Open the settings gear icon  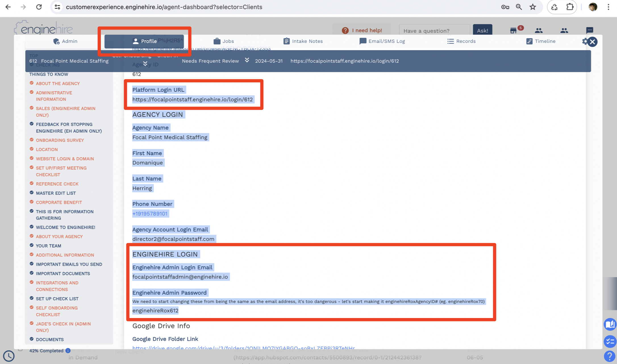point(584,41)
